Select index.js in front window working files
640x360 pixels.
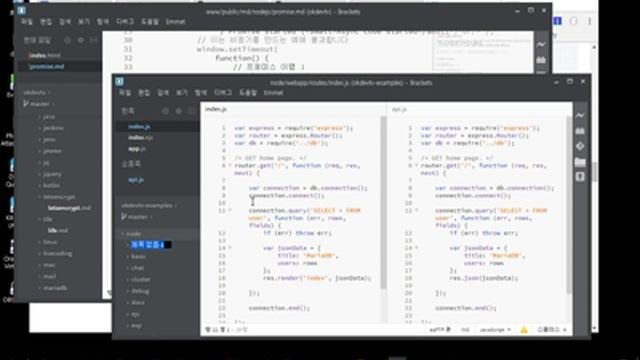pyautogui.click(x=139, y=127)
